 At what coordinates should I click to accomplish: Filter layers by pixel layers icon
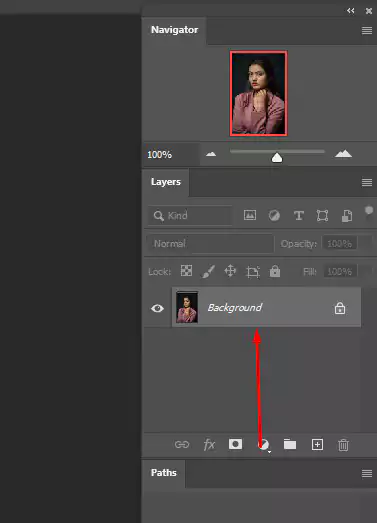[x=250, y=215]
